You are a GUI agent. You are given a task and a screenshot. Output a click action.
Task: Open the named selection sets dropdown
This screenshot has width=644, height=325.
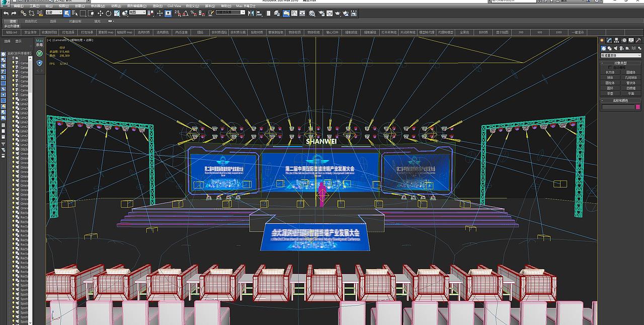(x=230, y=12)
